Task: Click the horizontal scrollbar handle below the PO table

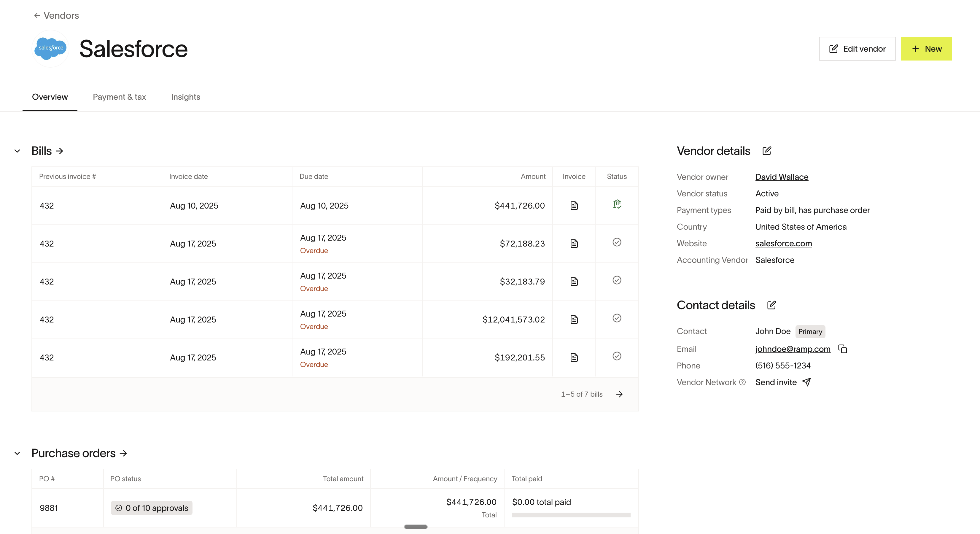Action: tap(416, 527)
